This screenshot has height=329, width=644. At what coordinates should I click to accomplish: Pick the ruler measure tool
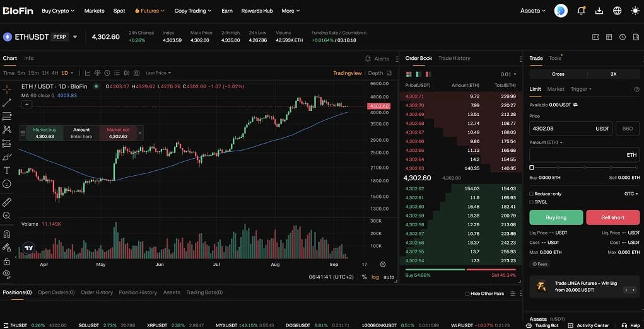[x=7, y=202]
